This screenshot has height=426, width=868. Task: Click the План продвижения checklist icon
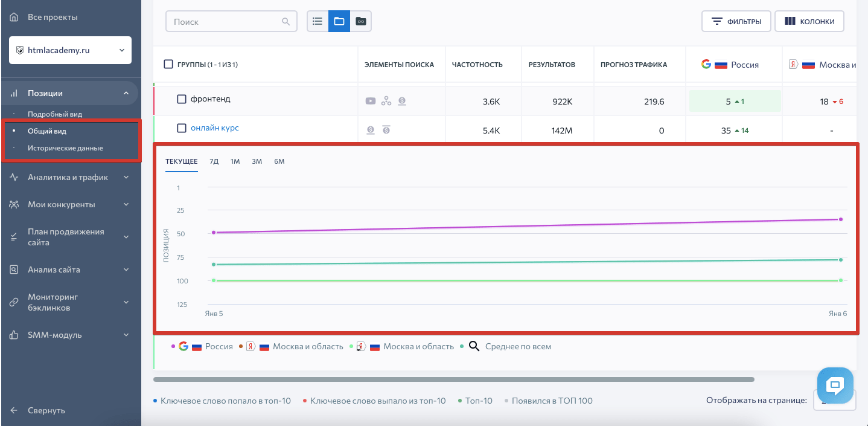point(14,237)
